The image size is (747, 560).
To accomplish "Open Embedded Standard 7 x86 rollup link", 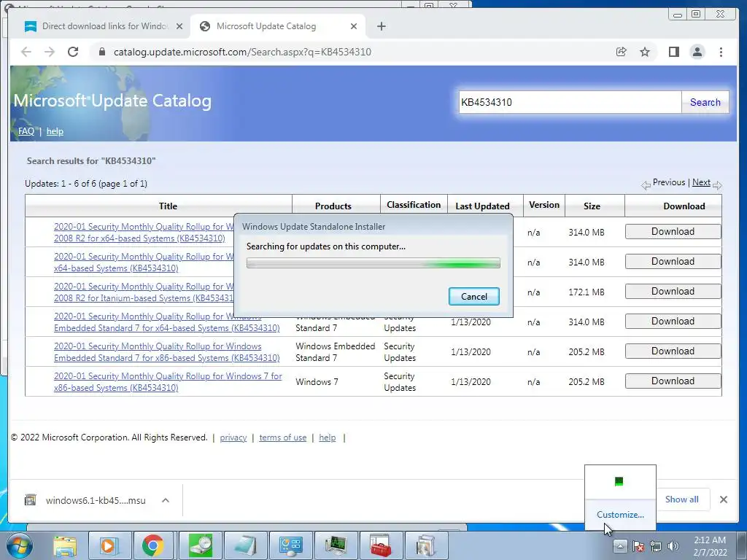I will coord(167,352).
